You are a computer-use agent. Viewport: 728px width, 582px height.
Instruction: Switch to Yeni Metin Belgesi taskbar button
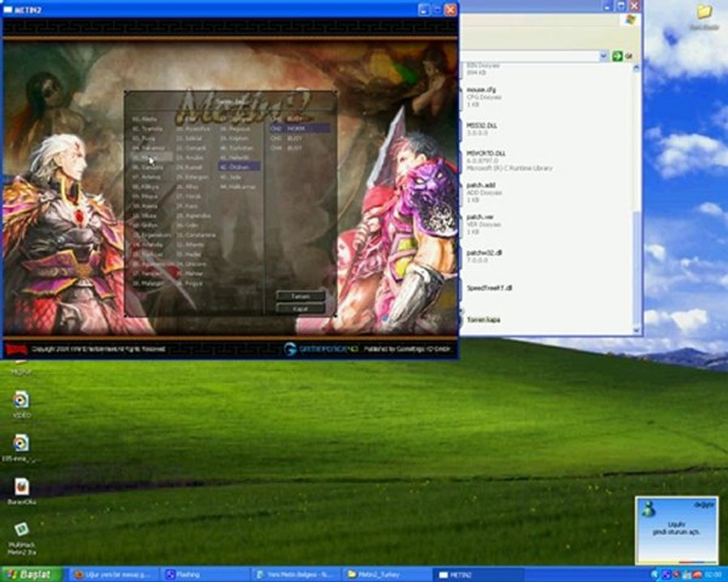(x=296, y=575)
